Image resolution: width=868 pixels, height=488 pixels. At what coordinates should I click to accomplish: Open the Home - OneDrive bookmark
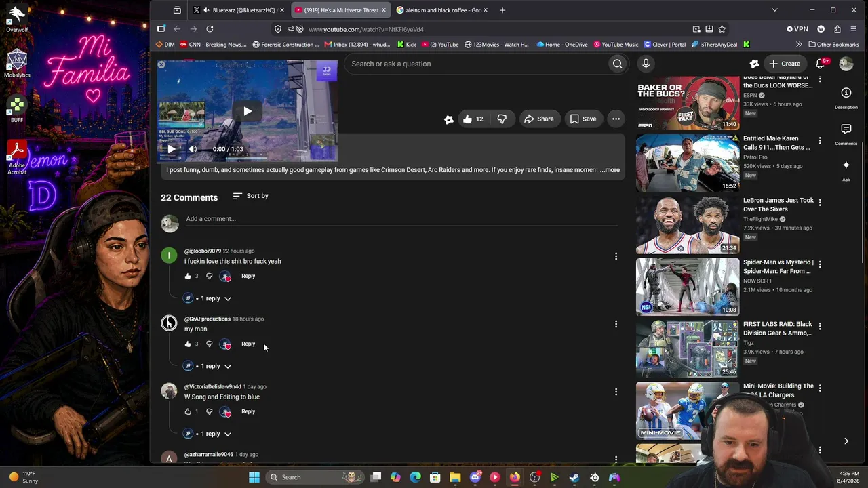pos(562,45)
